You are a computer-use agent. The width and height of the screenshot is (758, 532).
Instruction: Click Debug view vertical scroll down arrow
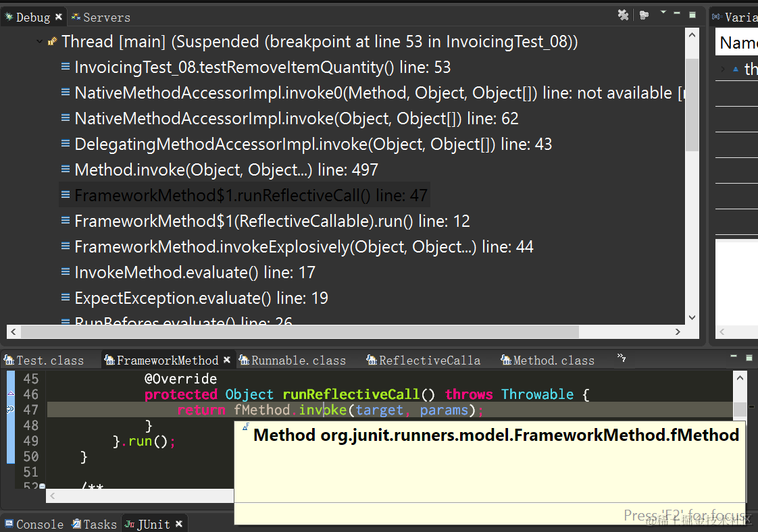pyautogui.click(x=692, y=317)
